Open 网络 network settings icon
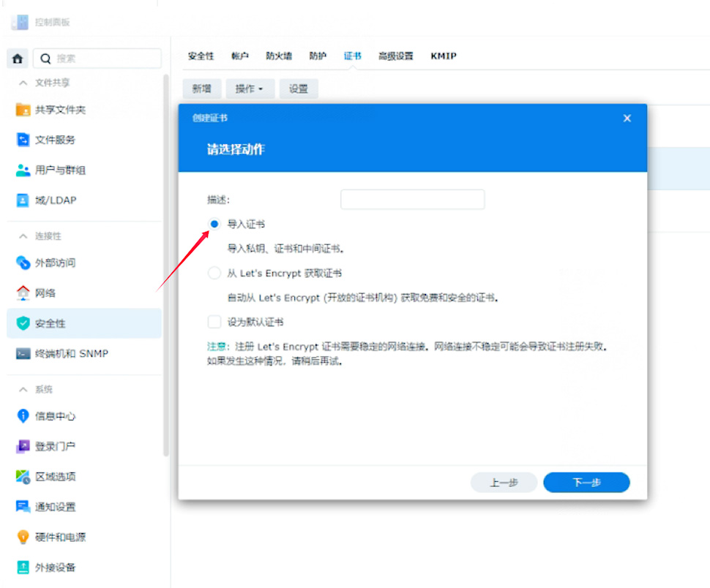This screenshot has width=710, height=588. tap(23, 293)
